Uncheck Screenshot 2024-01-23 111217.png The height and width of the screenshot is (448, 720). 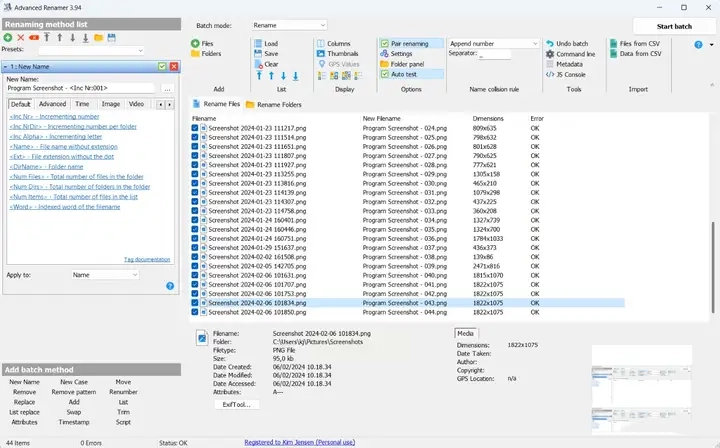tap(195, 128)
